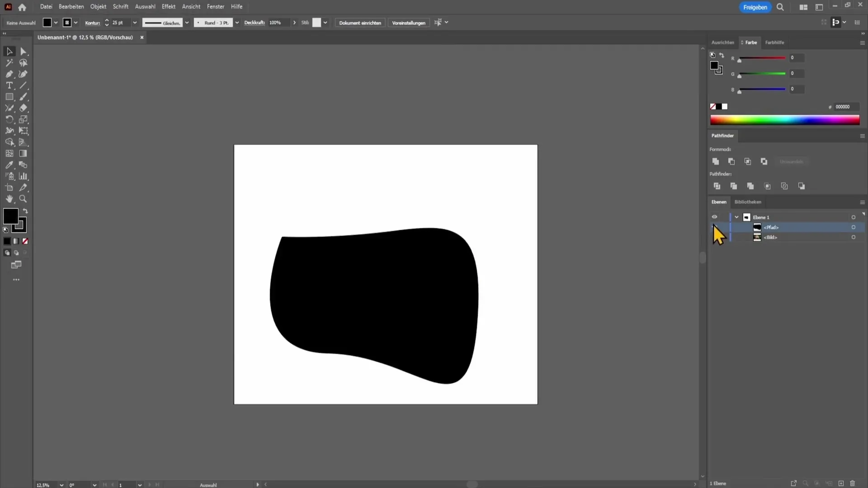Open the zoom level dropdown at bottom

[61, 485]
